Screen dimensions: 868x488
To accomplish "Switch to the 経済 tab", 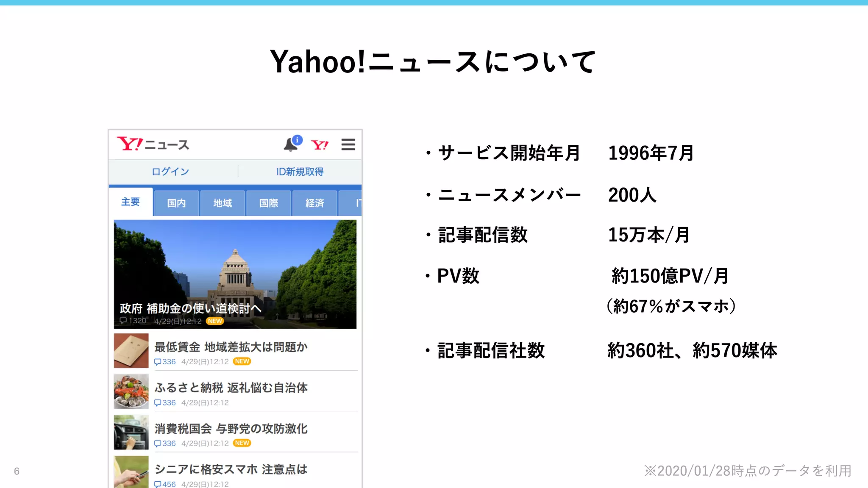I will (x=315, y=203).
